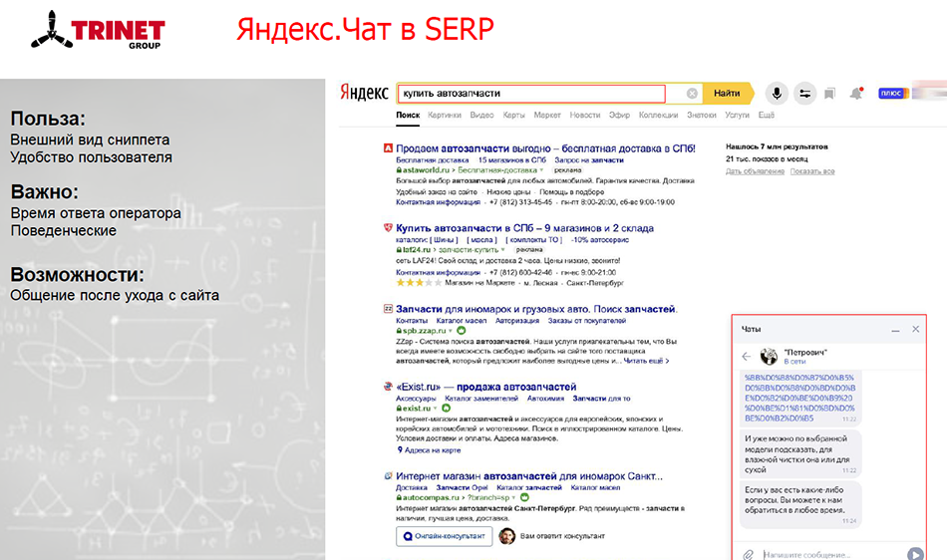This screenshot has width=947, height=560.
Task: Expand dropdown arrow after spb.zzap.ru
Action: pos(451,331)
